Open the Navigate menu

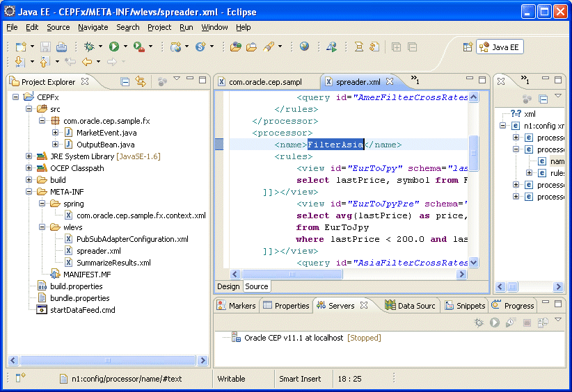(93, 27)
